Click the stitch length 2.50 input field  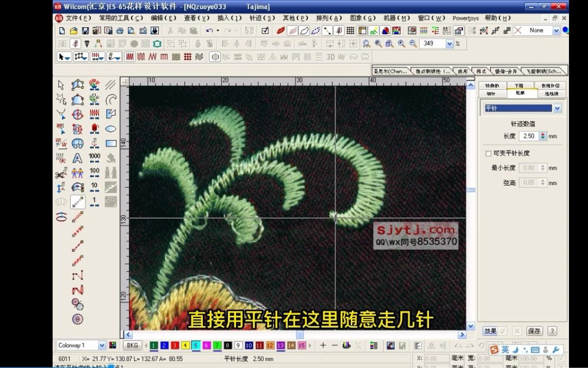coord(530,136)
